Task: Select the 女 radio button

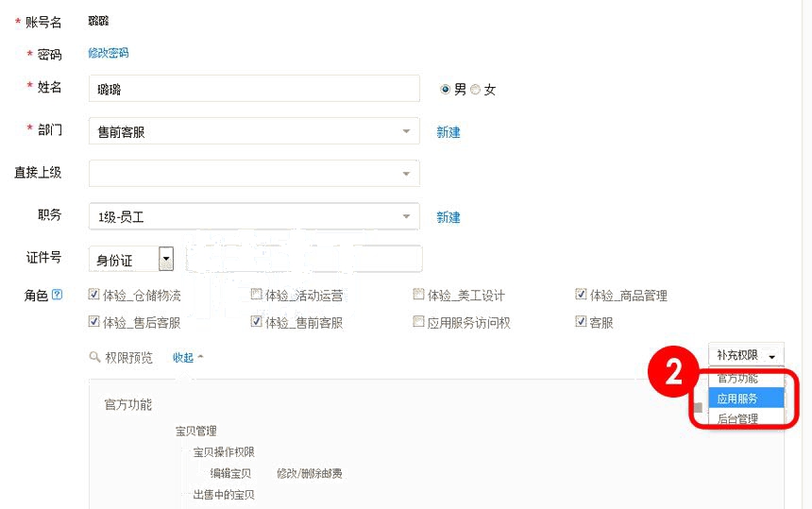Action: (x=475, y=89)
